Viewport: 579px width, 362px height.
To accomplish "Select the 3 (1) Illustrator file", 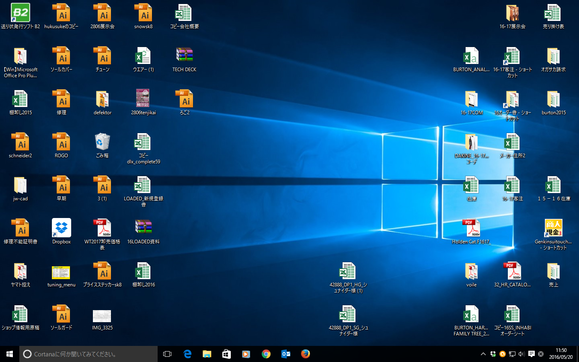I will [102, 185].
